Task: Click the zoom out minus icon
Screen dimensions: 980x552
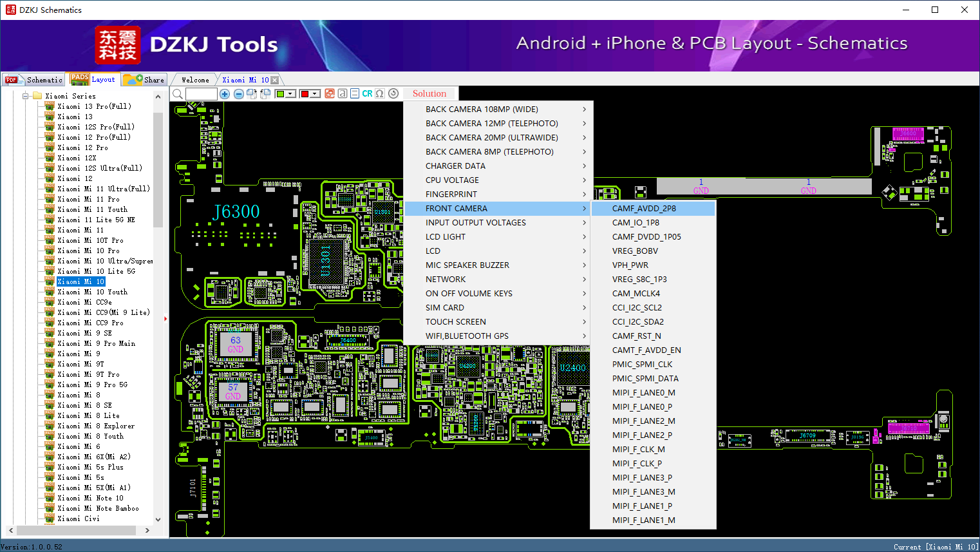Action: coord(239,94)
